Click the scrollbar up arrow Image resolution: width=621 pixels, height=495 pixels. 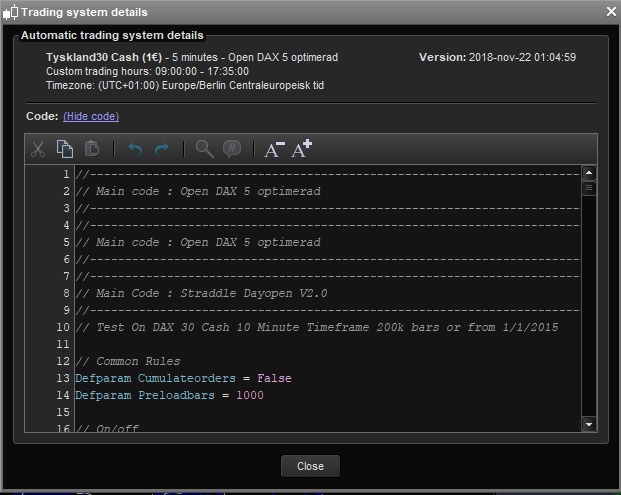click(x=589, y=173)
